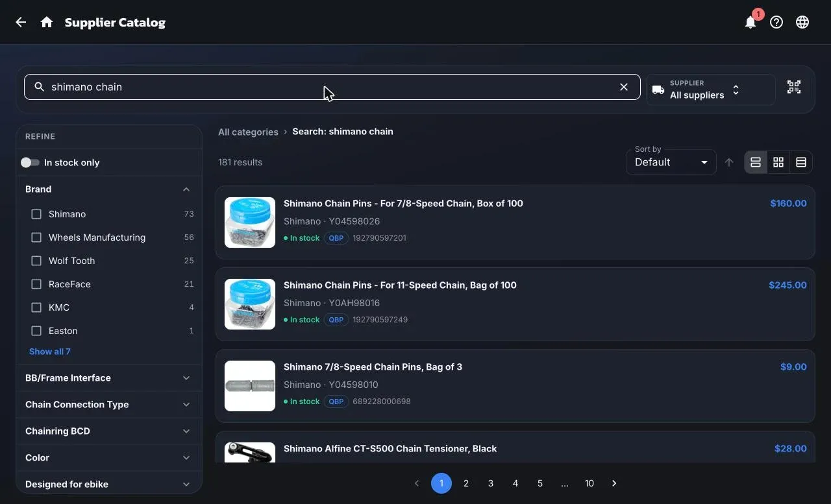The height and width of the screenshot is (504, 831).
Task: Go to previous results page arrow
Action: click(x=417, y=483)
